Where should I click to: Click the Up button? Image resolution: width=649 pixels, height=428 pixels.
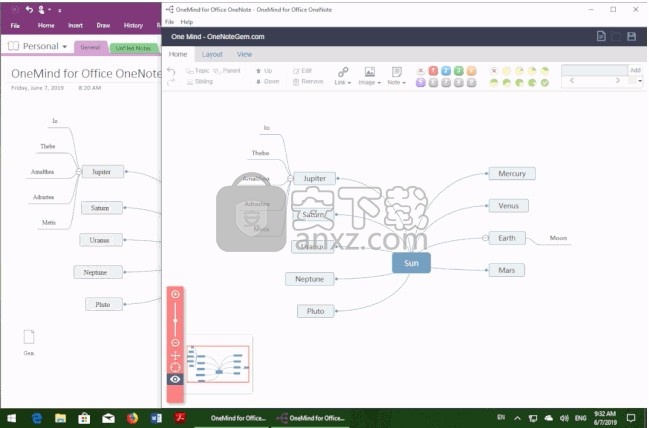(264, 71)
